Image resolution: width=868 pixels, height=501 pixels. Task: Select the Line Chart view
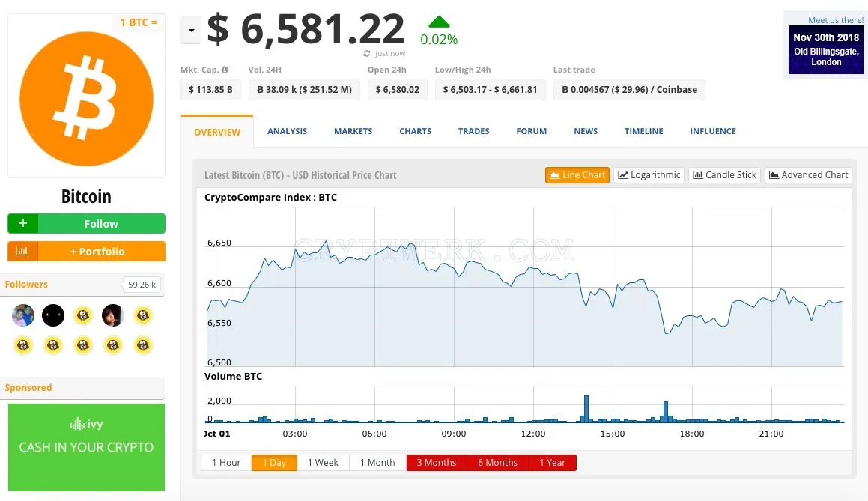pyautogui.click(x=577, y=175)
